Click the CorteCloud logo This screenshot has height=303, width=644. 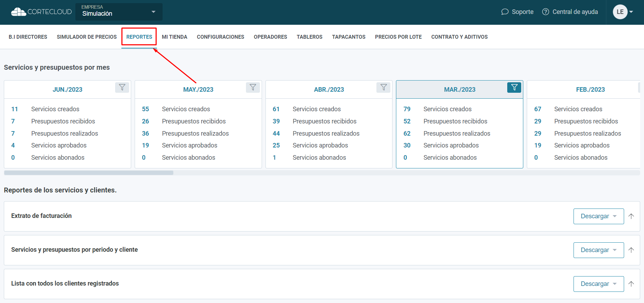41,12
